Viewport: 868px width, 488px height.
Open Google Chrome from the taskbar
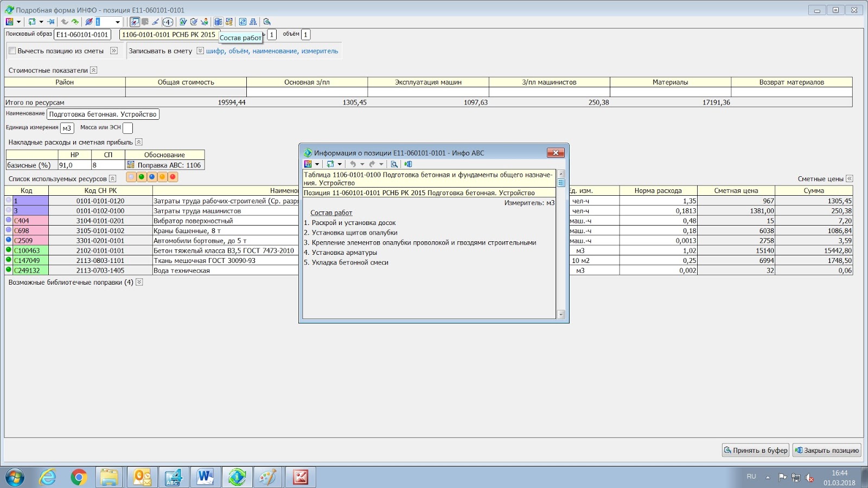[79, 477]
